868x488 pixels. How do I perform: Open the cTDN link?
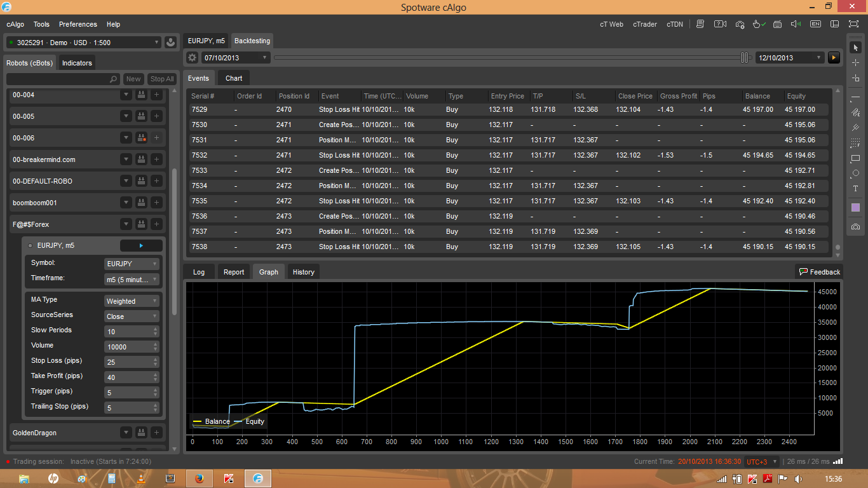click(675, 24)
